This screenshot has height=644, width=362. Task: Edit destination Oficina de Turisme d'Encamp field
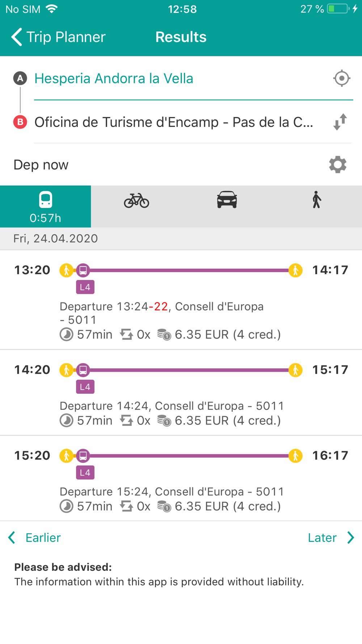174,122
